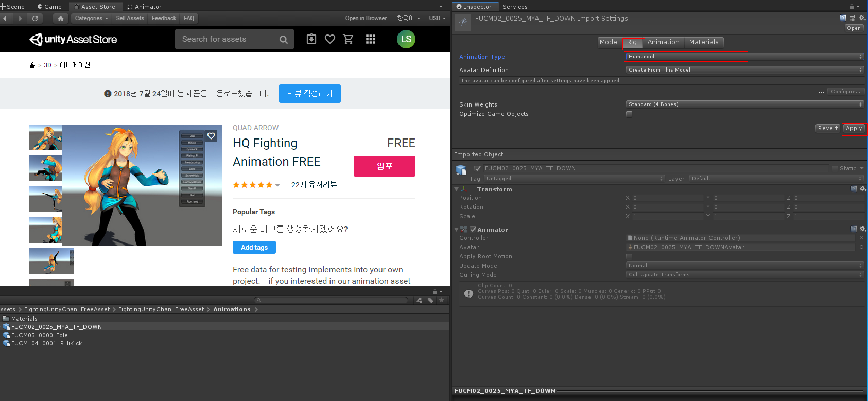Select the Materials import tab
868x401 pixels.
coord(704,42)
